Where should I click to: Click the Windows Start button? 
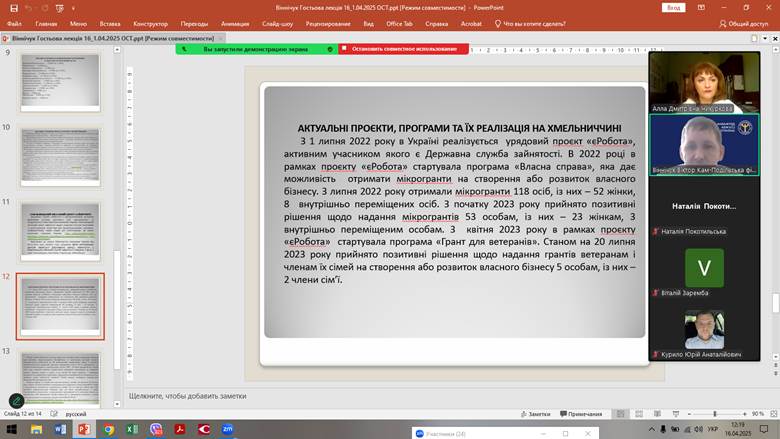click(x=10, y=429)
